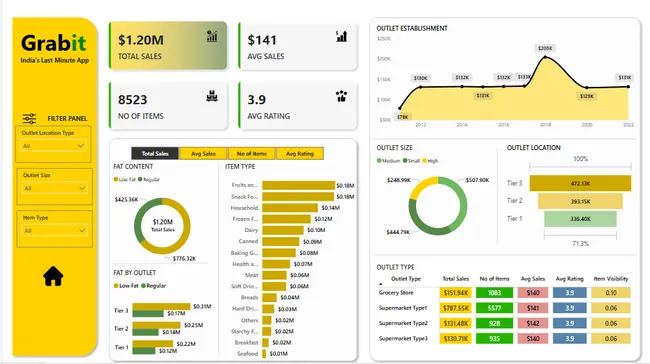650x364 pixels.
Task: Select the Tier 1 funnel bar 336.40K
Action: pos(580,219)
